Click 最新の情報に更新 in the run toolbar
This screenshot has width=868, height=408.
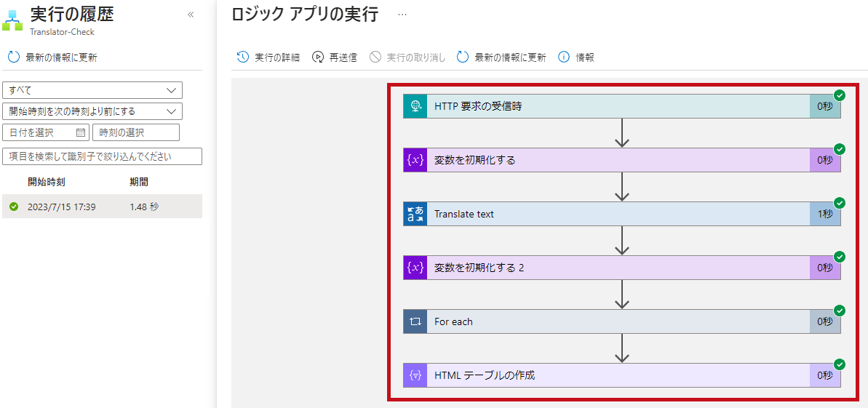(x=501, y=57)
